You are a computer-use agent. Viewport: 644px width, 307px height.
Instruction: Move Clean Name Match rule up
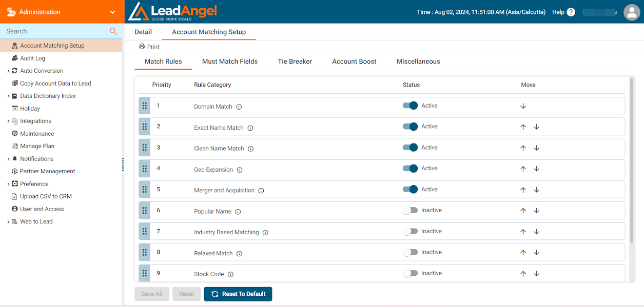(x=523, y=148)
